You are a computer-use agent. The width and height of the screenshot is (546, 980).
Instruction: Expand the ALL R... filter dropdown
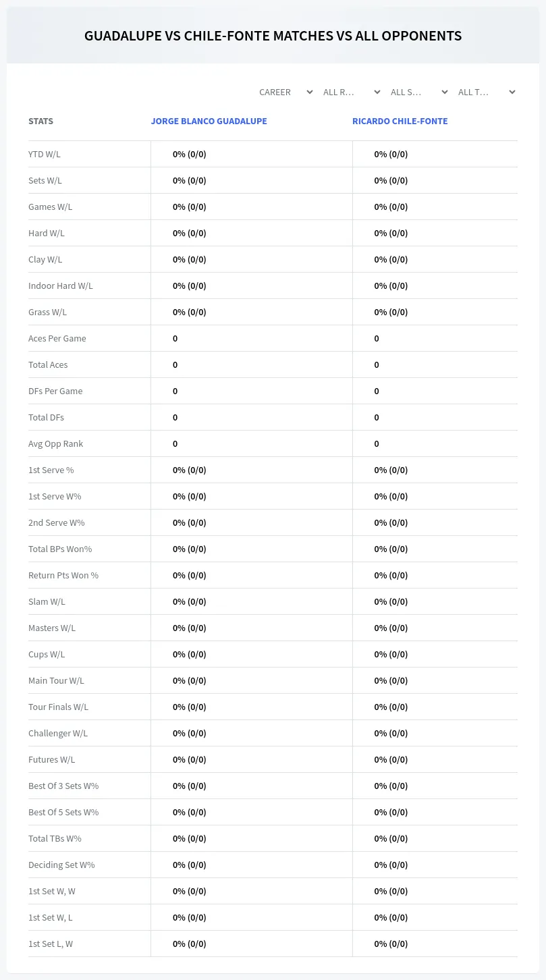(x=352, y=92)
